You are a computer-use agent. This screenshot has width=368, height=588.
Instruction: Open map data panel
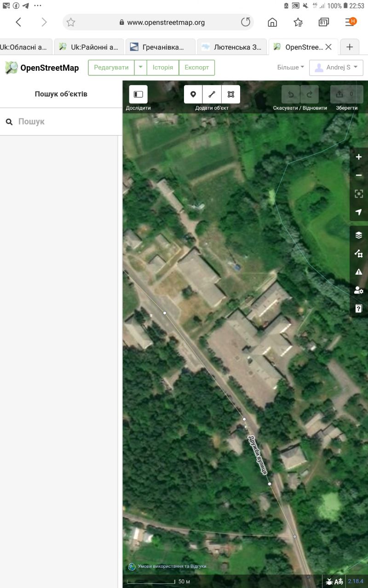[359, 253]
